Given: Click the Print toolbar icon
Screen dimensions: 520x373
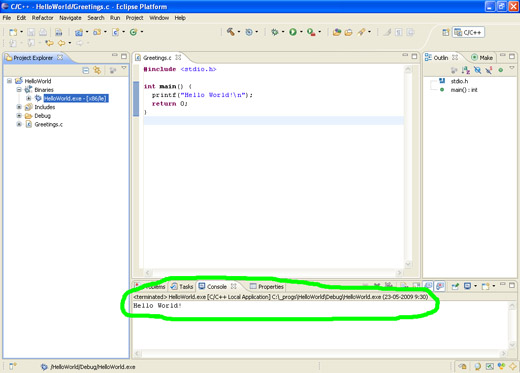Looking at the screenshot, I should click(43, 32).
